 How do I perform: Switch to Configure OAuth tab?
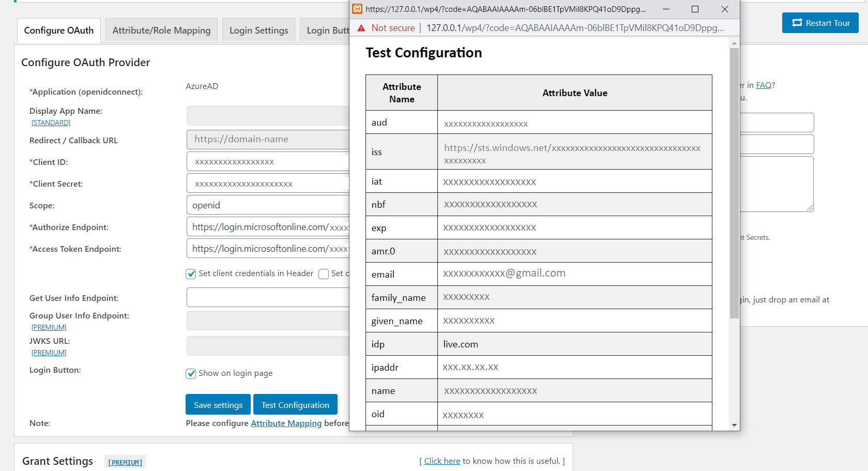pyautogui.click(x=59, y=30)
